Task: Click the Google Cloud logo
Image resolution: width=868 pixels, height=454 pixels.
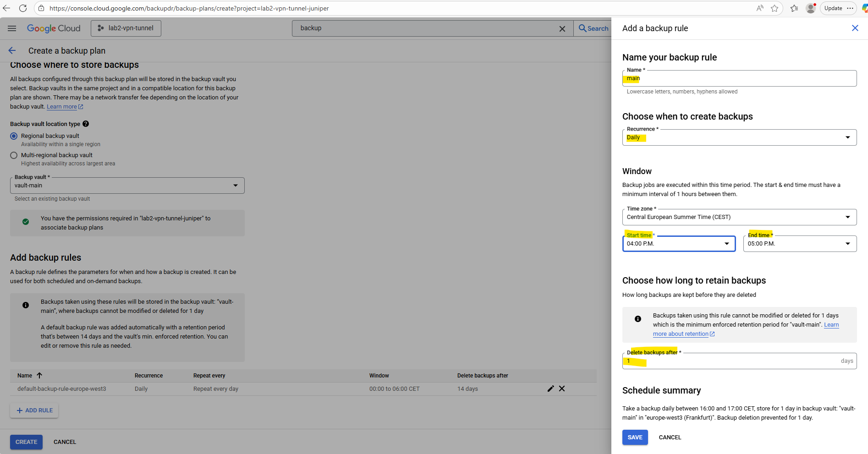Action: (54, 28)
